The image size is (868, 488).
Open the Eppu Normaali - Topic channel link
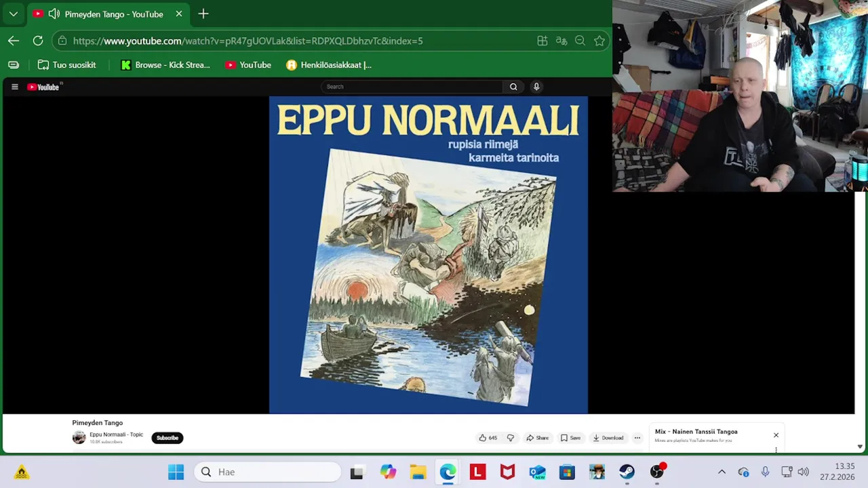coord(117,434)
